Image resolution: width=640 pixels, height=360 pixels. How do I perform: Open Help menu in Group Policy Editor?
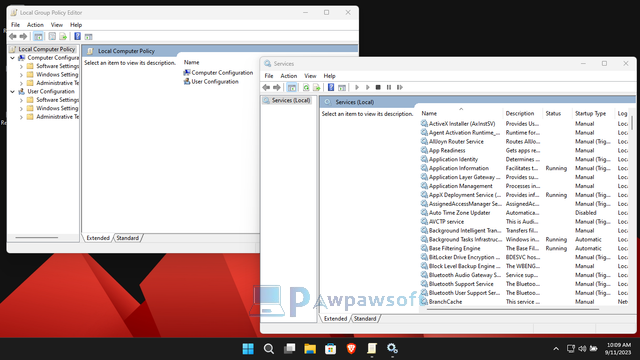76,25
